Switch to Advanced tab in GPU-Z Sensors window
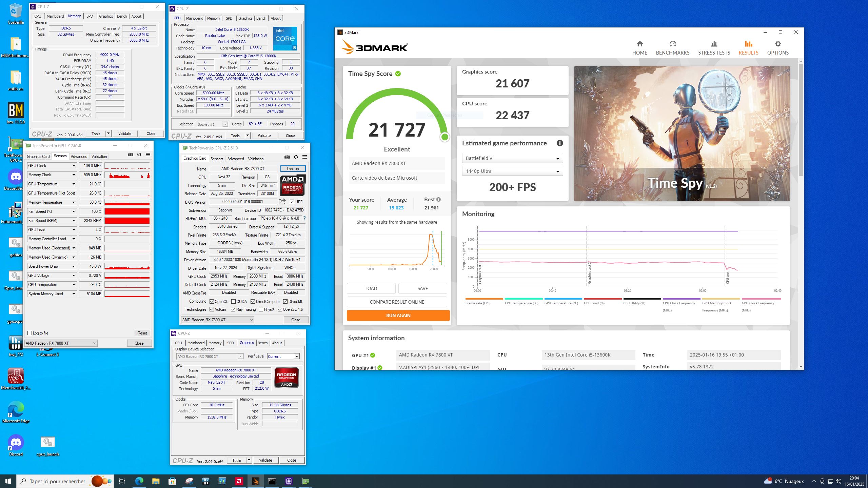Viewport: 868px width, 488px height. (x=79, y=156)
